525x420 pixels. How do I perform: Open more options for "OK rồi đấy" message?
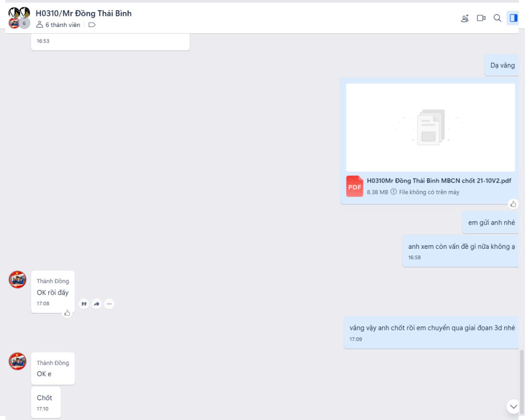pos(109,304)
